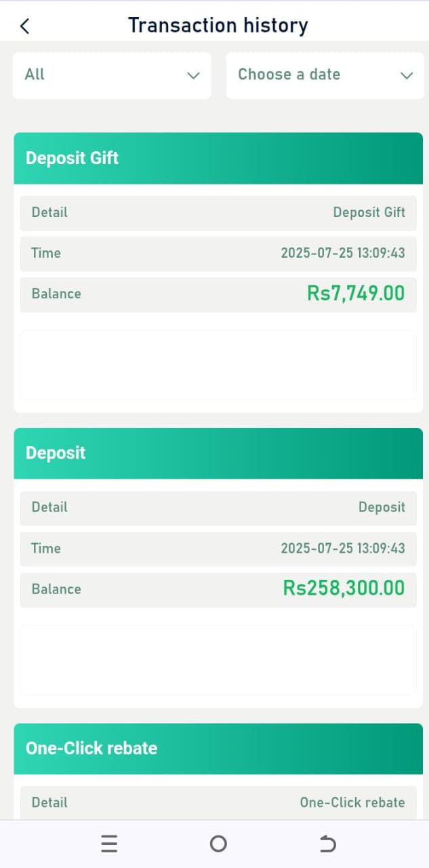Screen dimensions: 429x868
Task: Click the Deposit Gift detail row
Action: (218, 213)
